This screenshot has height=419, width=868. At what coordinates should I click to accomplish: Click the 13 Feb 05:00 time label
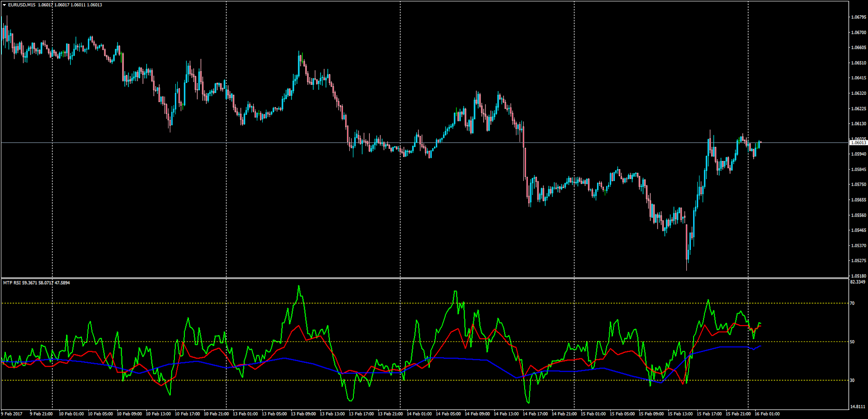point(274,414)
